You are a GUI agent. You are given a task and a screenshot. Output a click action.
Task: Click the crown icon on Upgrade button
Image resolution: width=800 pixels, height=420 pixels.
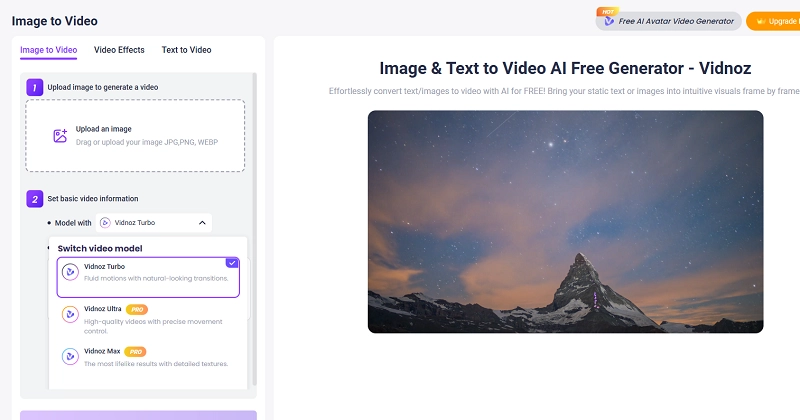[760, 21]
